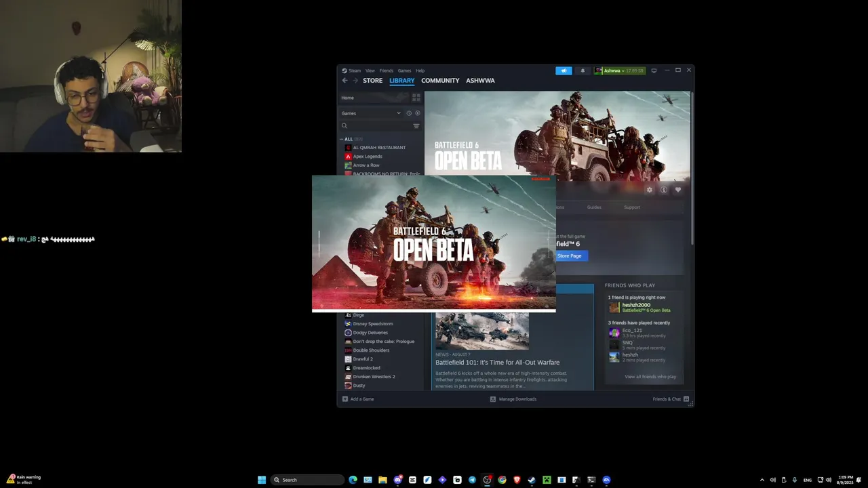Toggle ready-to-play filter icon
The image size is (868, 488).
tap(417, 113)
